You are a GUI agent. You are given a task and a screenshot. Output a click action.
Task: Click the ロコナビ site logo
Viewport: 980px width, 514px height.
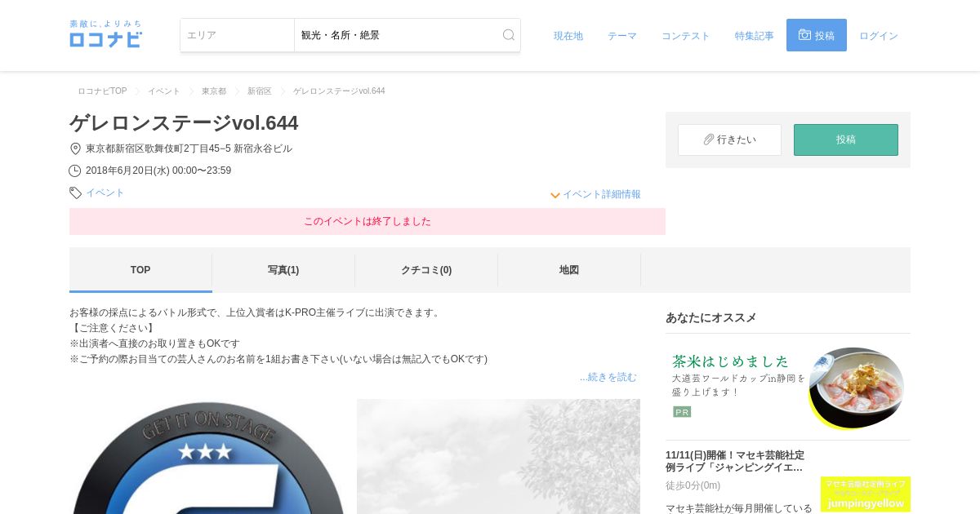click(x=105, y=34)
